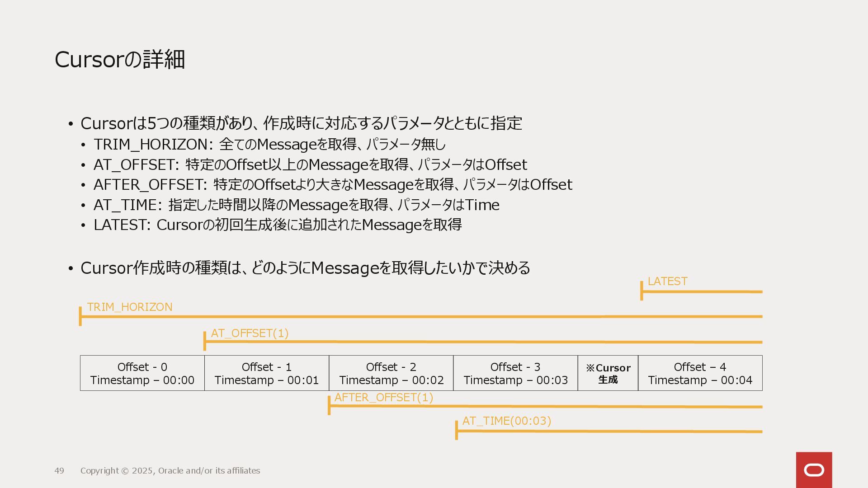Click the slide title Cursorの詳細

click(120, 60)
